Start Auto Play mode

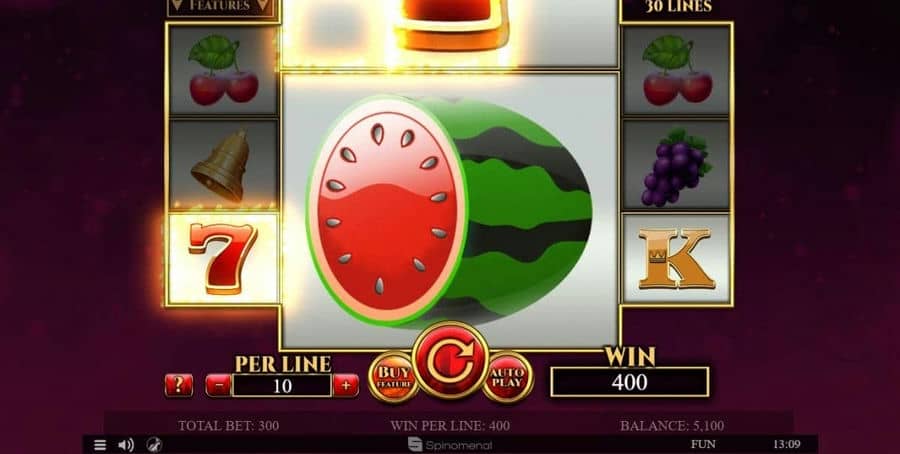tap(507, 377)
